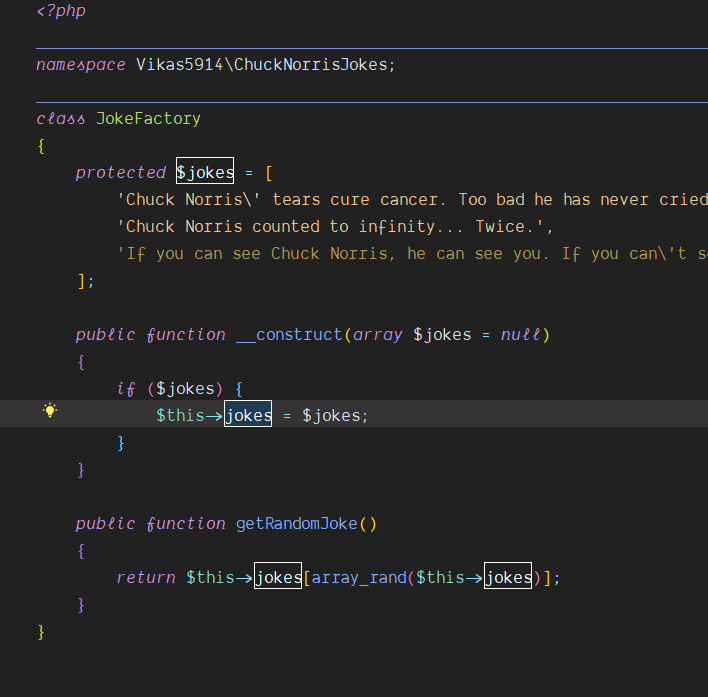
Task: Click "$jokes" inside the if condition
Action: coord(185,389)
